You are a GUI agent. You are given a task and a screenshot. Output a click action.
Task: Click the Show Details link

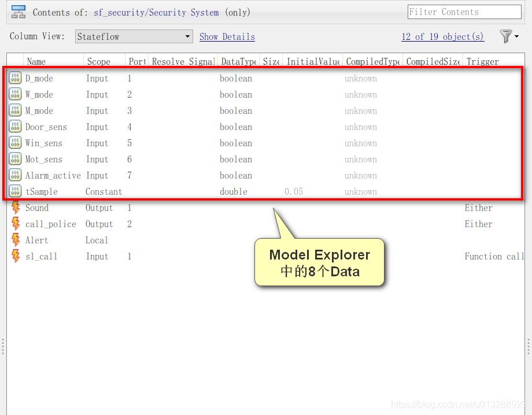click(227, 36)
